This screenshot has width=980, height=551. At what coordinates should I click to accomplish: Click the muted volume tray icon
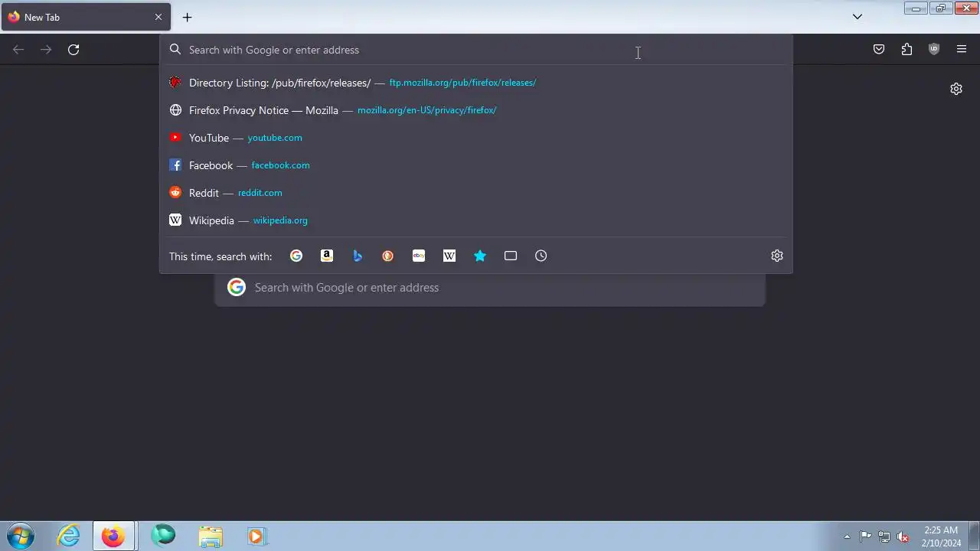pos(903,536)
